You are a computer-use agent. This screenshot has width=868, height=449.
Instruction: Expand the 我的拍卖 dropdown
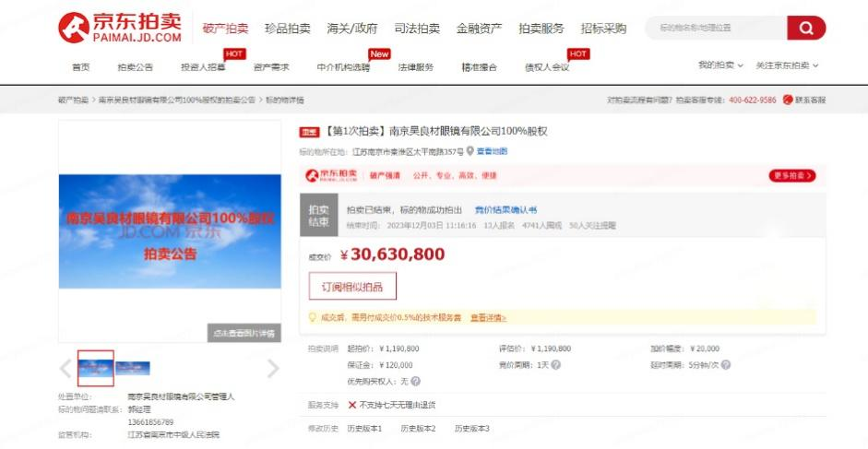(x=719, y=65)
